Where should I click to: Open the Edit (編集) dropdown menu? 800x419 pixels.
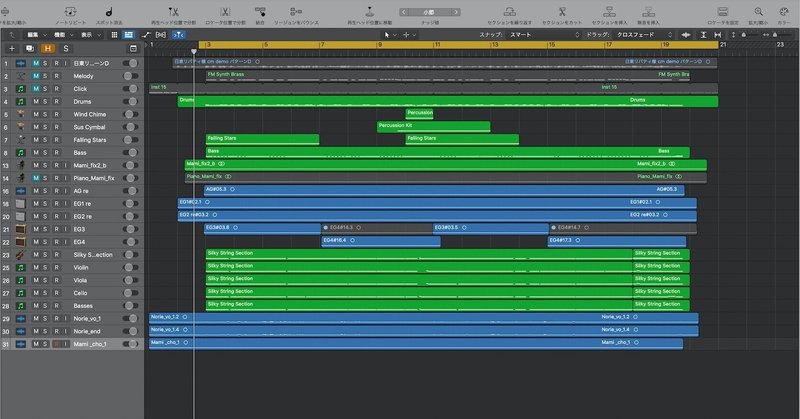click(36, 35)
